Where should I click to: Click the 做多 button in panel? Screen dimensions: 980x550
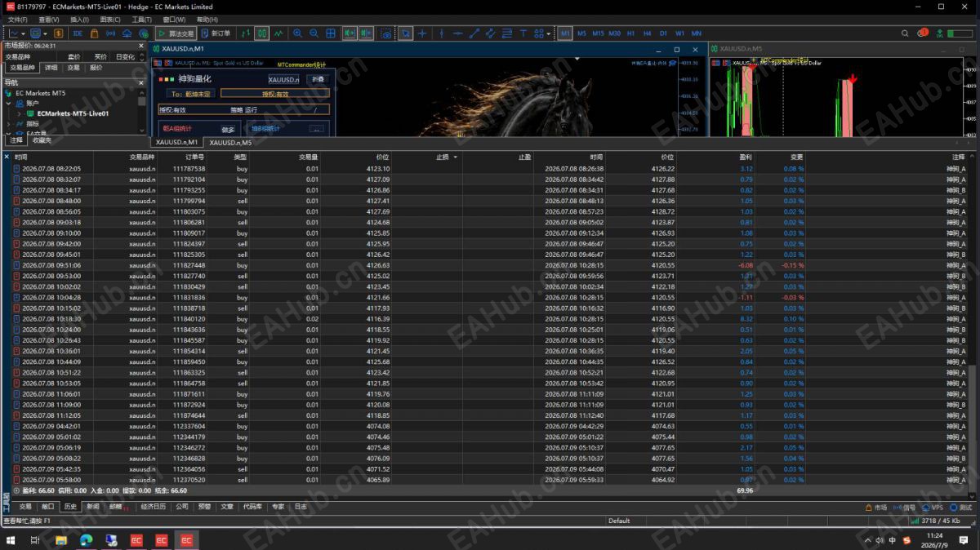point(228,129)
